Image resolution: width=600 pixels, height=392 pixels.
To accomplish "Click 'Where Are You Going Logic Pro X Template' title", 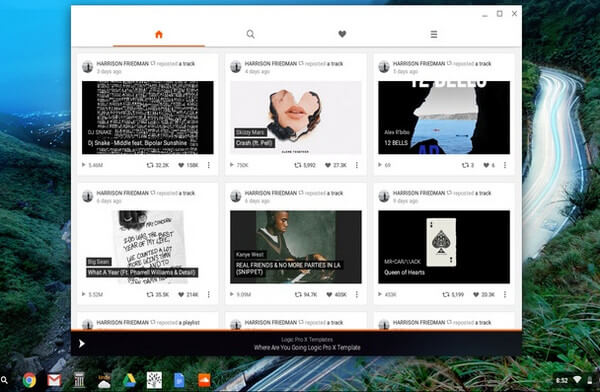I will [307, 348].
